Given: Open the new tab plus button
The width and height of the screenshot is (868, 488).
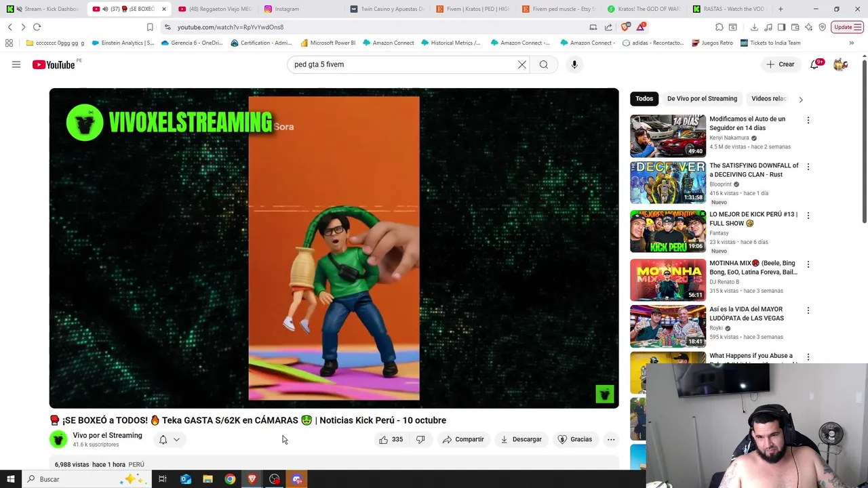Looking at the screenshot, I should click(781, 9).
